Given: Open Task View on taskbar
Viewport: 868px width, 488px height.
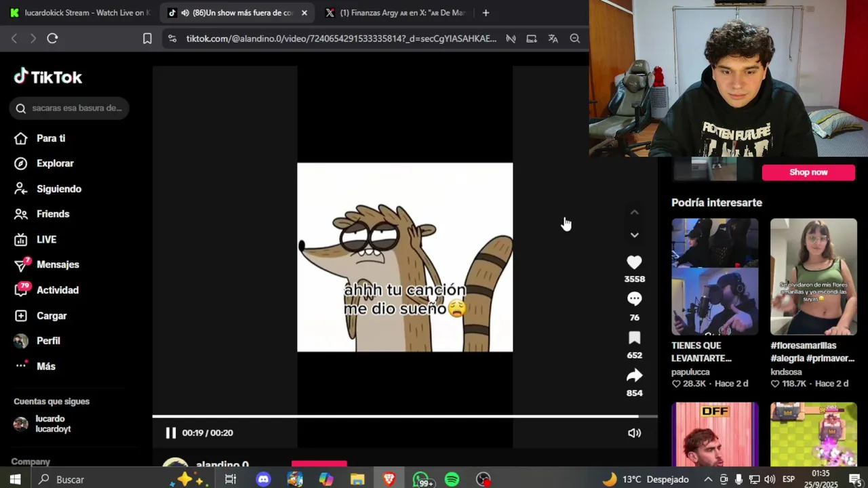Looking at the screenshot, I should pyautogui.click(x=231, y=479).
